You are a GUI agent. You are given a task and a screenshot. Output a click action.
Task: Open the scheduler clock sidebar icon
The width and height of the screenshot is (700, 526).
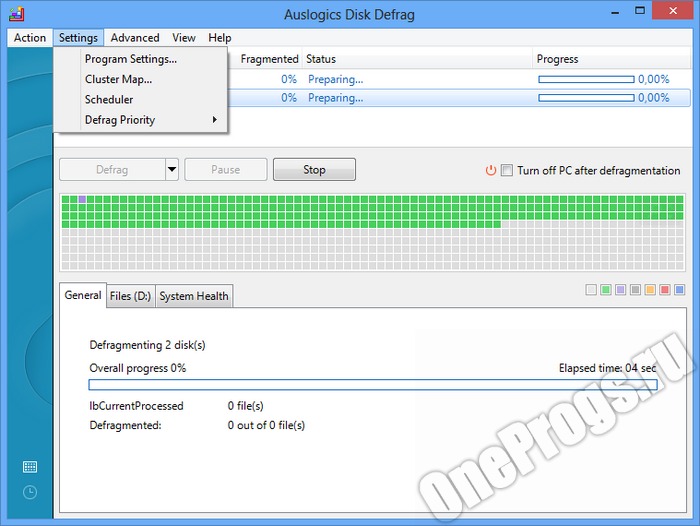pos(30,493)
